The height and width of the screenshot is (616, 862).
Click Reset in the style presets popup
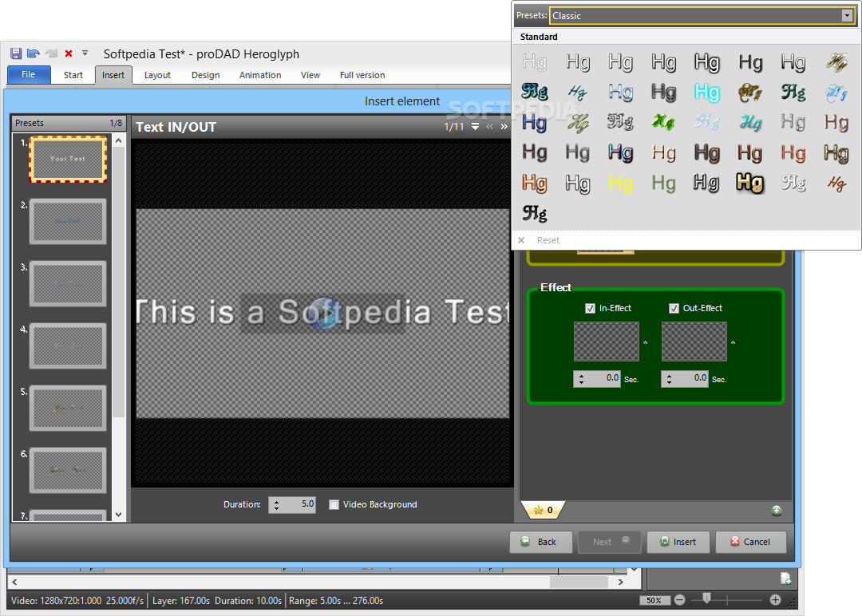coord(548,240)
